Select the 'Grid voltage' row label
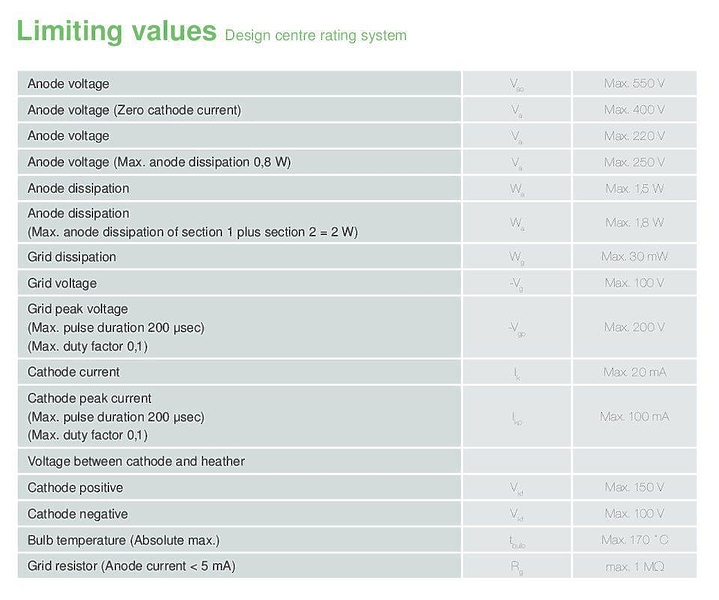The image size is (719, 600). (62, 283)
